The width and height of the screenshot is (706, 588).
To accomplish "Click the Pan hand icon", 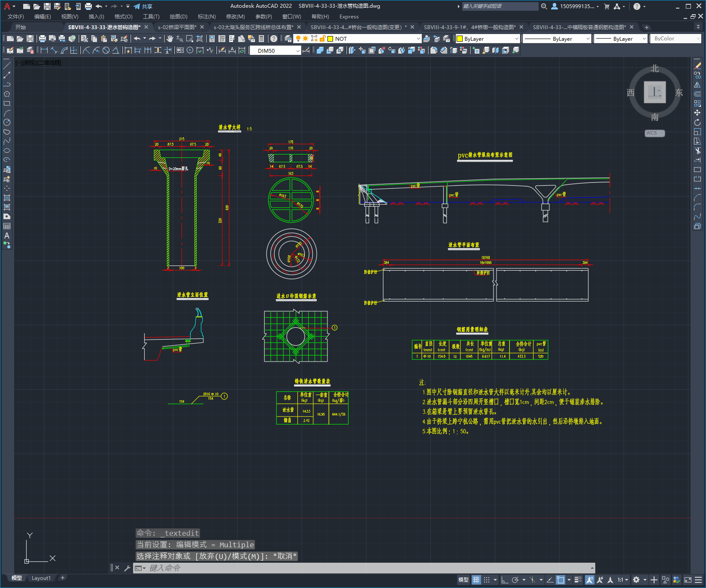I will (x=170, y=39).
